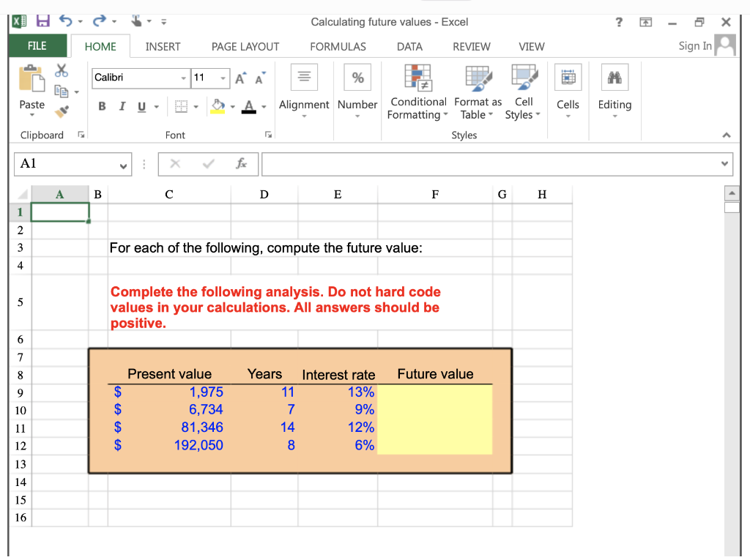Toggle bold formatting
750x560 pixels.
click(x=101, y=106)
